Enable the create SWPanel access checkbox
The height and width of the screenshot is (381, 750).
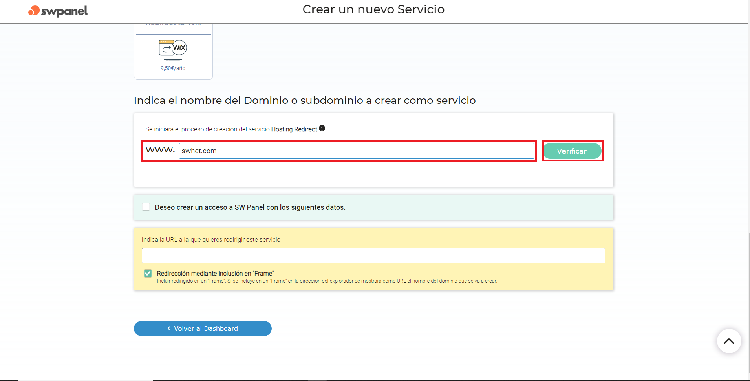pyautogui.click(x=146, y=207)
